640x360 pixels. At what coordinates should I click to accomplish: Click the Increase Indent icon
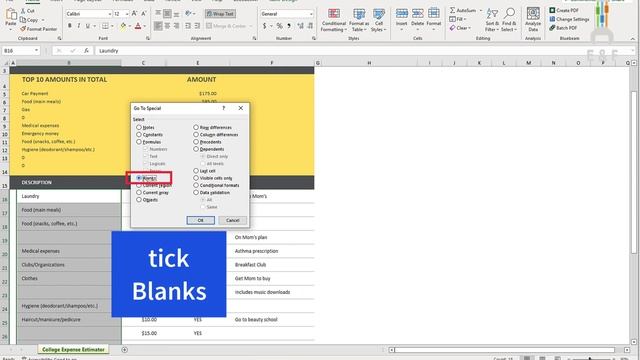[197, 26]
